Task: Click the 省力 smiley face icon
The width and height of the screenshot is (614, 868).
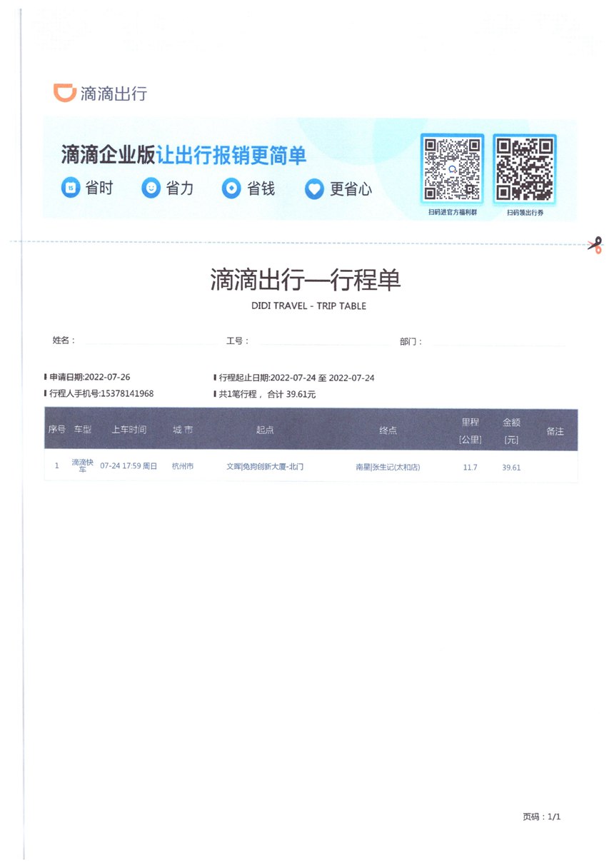Action: tap(151, 188)
